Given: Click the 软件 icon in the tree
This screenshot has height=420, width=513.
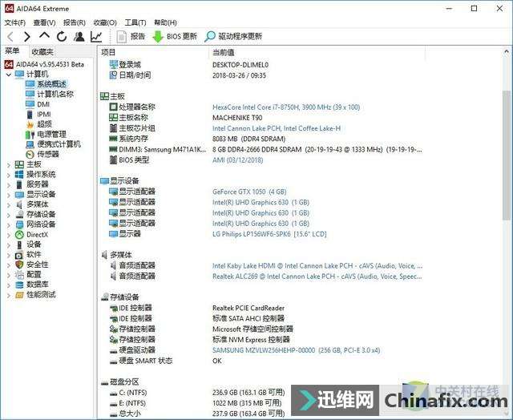Looking at the screenshot, I should coord(19,255).
